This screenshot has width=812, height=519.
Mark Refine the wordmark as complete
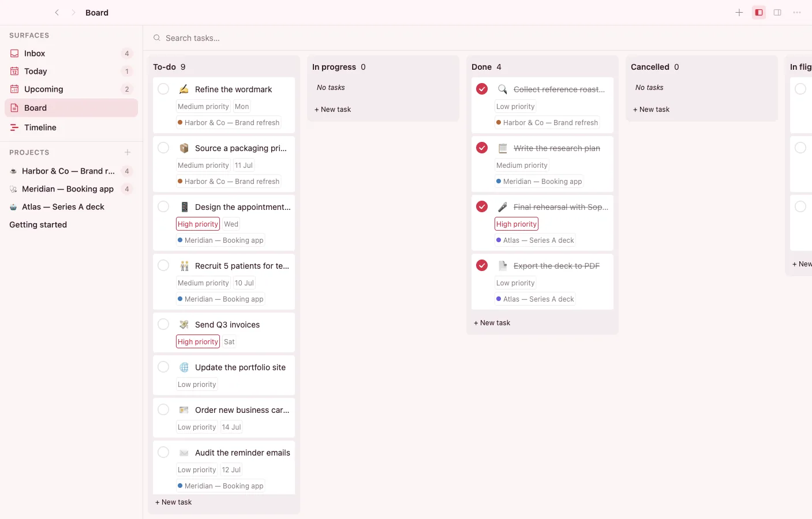coord(163,89)
